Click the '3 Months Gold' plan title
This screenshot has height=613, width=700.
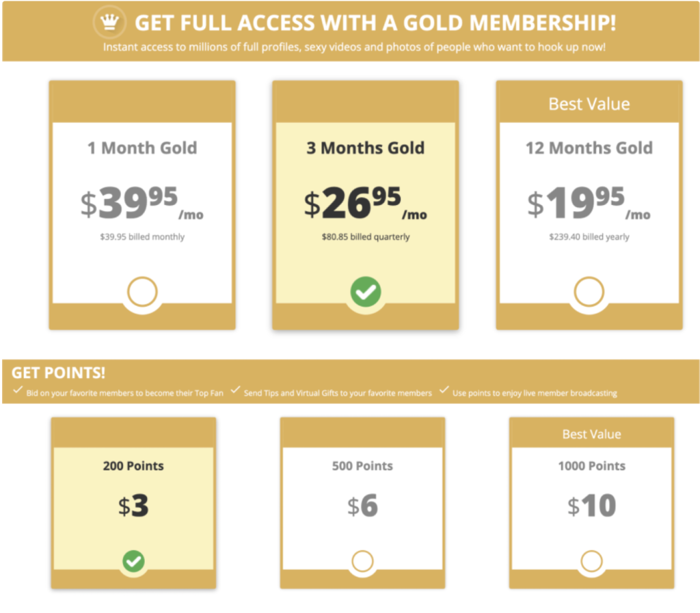point(366,148)
